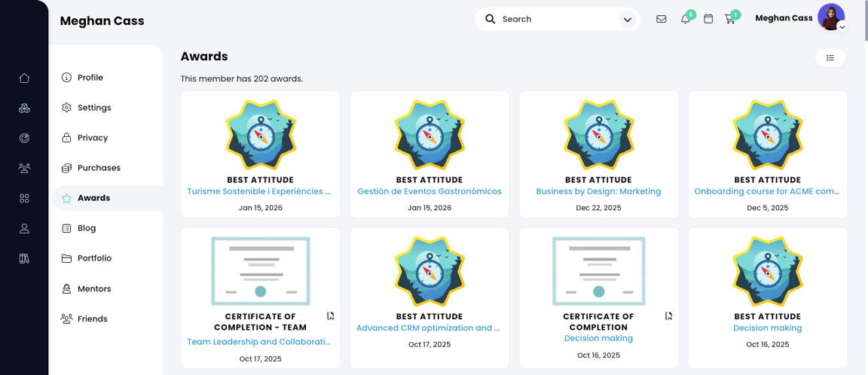Open Advanced CRM optimization link
The height and width of the screenshot is (375, 868).
(428, 328)
